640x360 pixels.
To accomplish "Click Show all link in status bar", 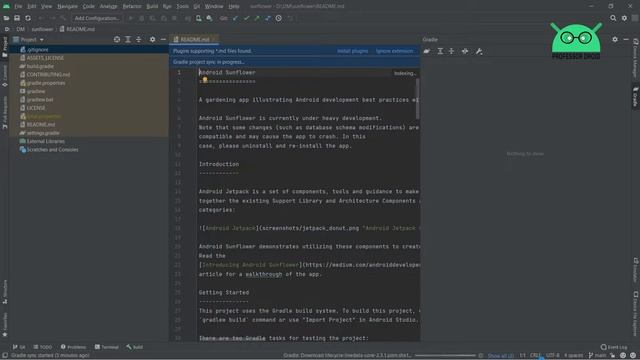I will click(500, 356).
